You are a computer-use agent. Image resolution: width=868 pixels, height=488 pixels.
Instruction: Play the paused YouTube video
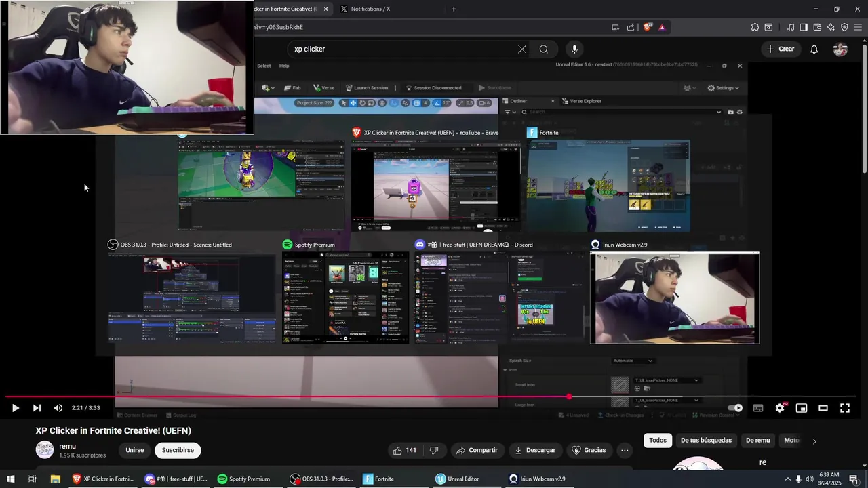coord(15,408)
